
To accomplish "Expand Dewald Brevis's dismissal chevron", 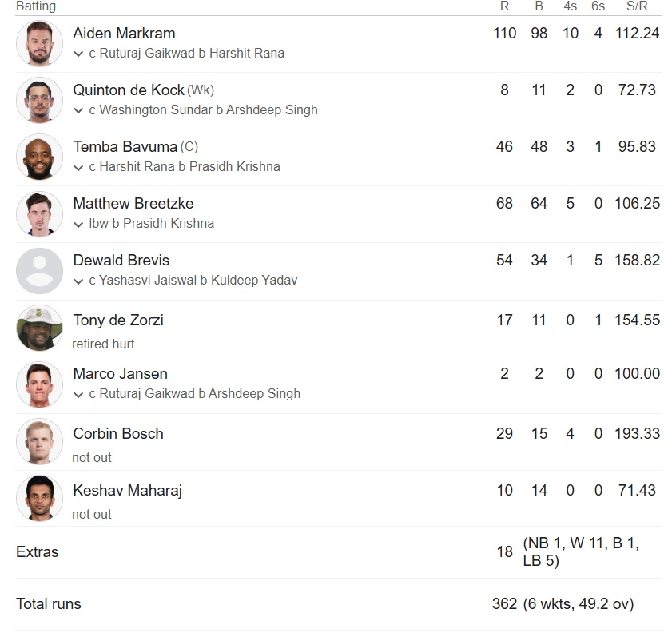I will click(78, 281).
